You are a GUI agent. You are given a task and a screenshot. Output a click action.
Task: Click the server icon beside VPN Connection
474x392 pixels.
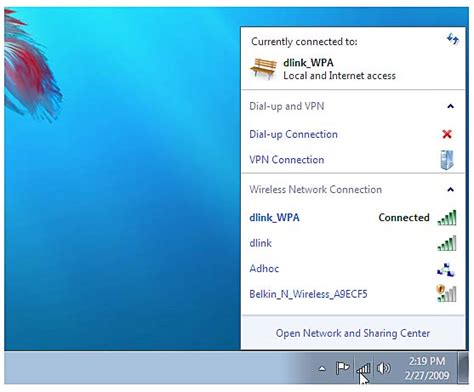click(x=447, y=160)
